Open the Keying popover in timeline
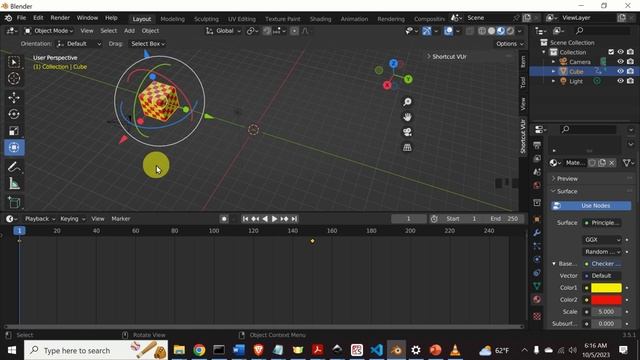This screenshot has height=360, width=640. [72, 219]
